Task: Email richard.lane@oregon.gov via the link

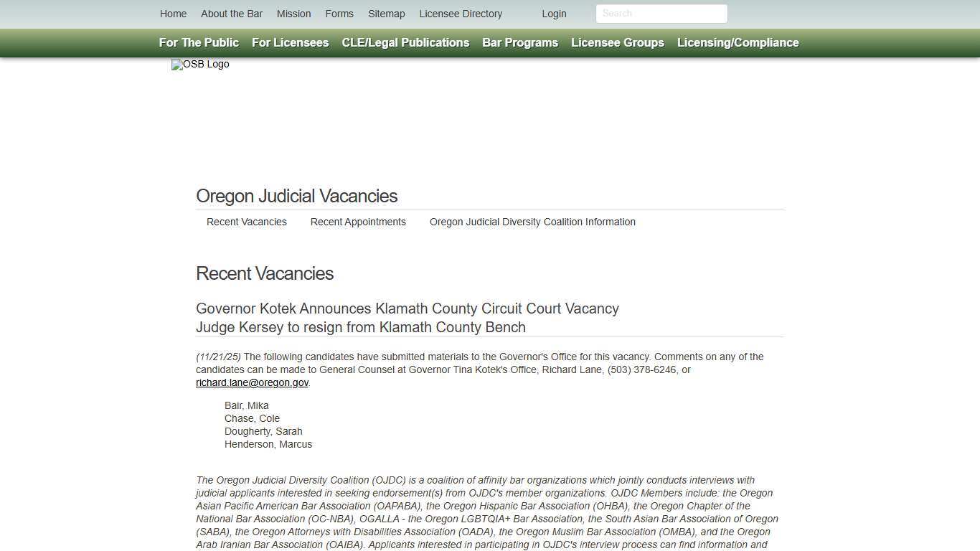Action: [x=252, y=382]
